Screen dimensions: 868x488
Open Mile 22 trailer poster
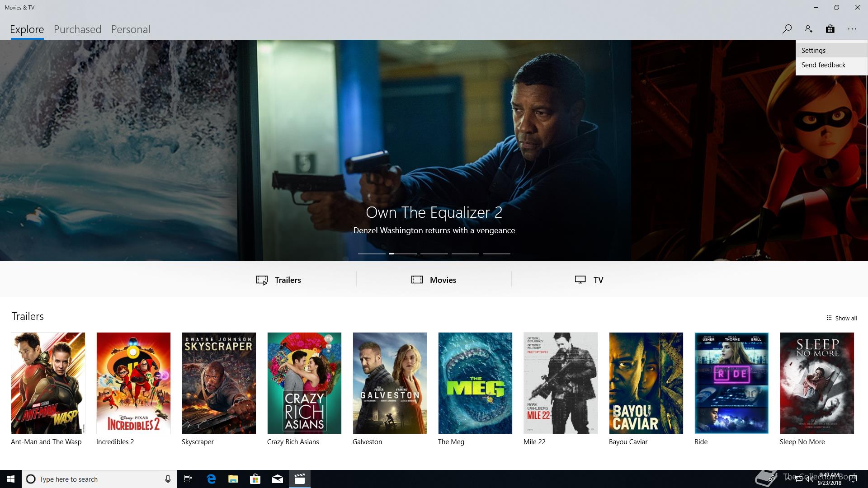tap(561, 383)
